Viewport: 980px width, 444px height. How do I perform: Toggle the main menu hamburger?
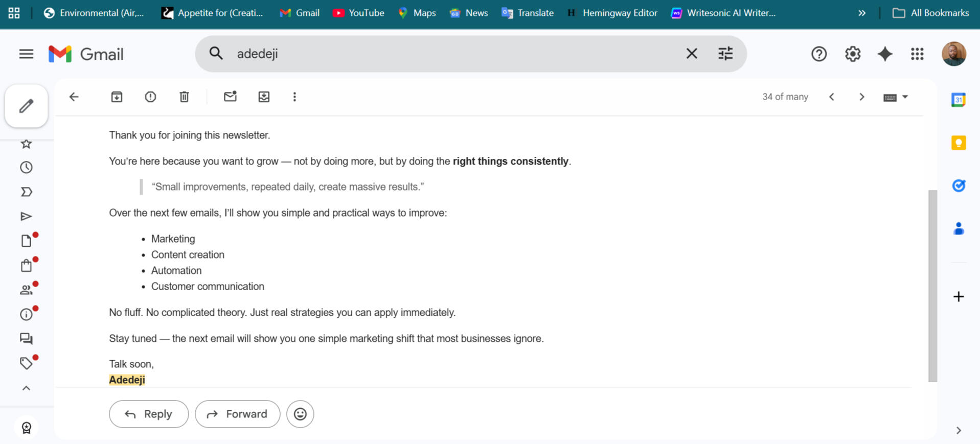[x=26, y=54]
